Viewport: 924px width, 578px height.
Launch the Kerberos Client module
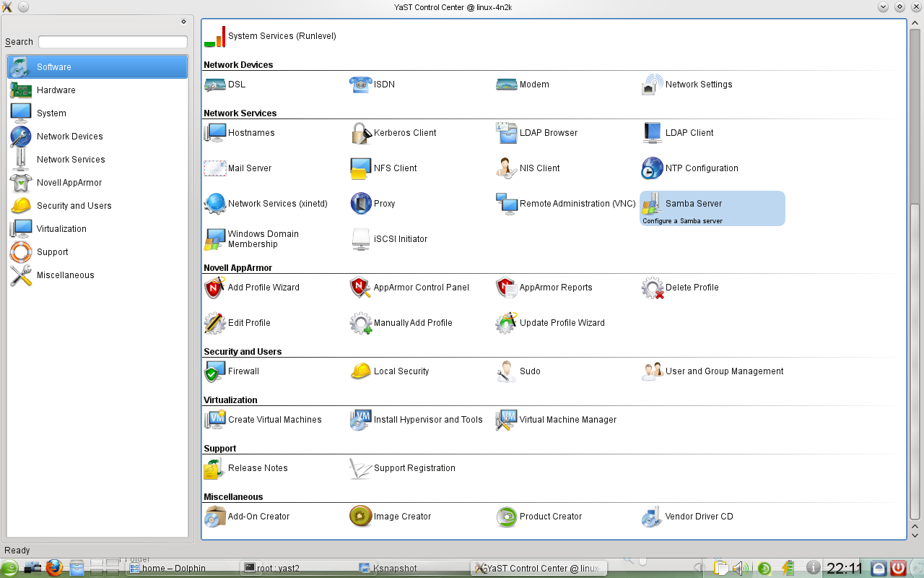[x=393, y=133]
